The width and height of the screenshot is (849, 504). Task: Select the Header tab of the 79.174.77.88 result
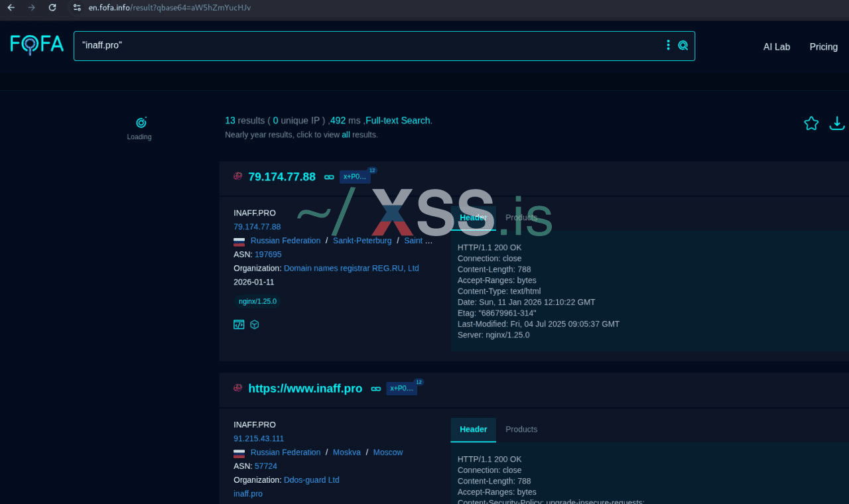pyautogui.click(x=473, y=218)
